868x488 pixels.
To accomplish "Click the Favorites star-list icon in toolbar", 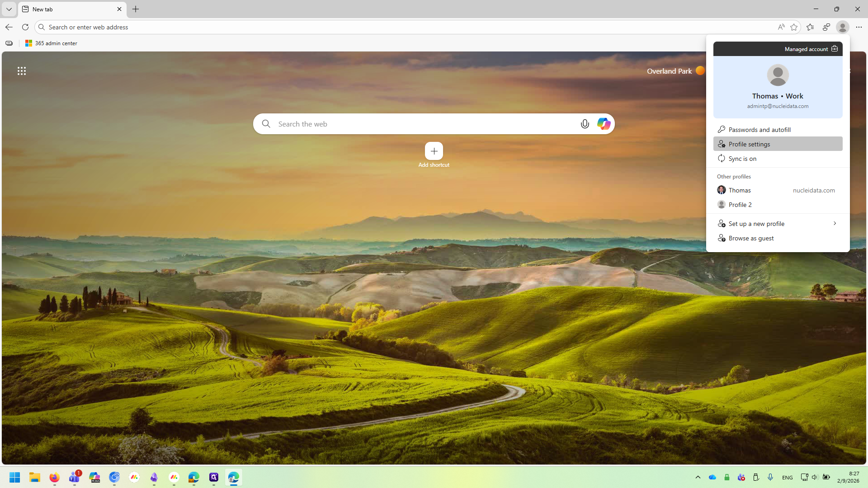I will pyautogui.click(x=810, y=27).
